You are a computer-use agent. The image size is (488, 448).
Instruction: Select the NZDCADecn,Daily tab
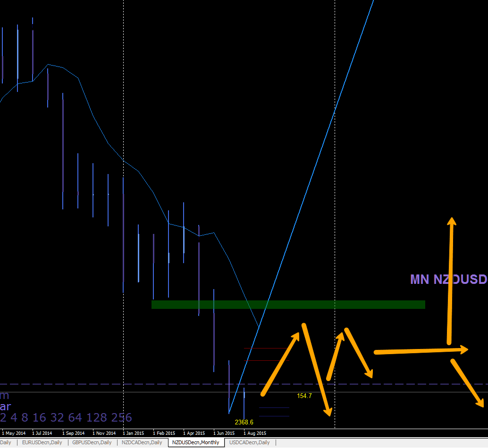(142, 442)
